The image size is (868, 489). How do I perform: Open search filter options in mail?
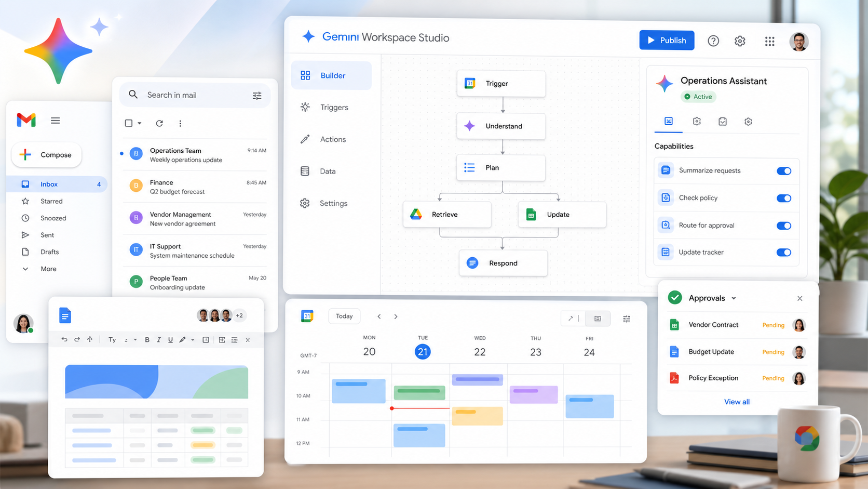click(x=257, y=96)
